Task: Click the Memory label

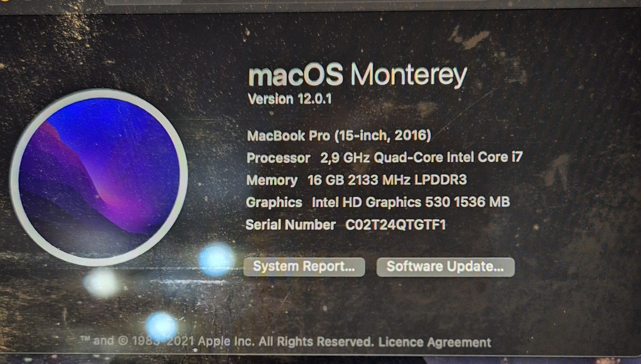Action: point(272,180)
